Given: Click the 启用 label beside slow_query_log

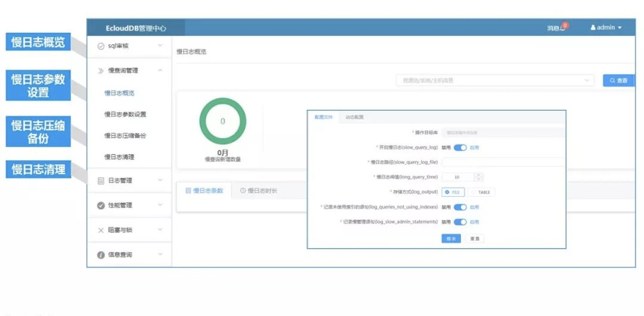Looking at the screenshot, I should (475, 147).
